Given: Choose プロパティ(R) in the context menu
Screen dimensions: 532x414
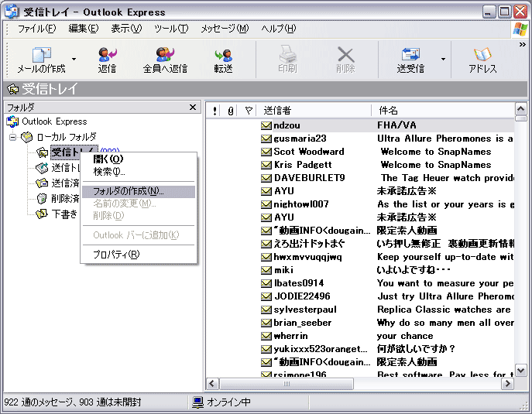Looking at the screenshot, I should point(139,255).
